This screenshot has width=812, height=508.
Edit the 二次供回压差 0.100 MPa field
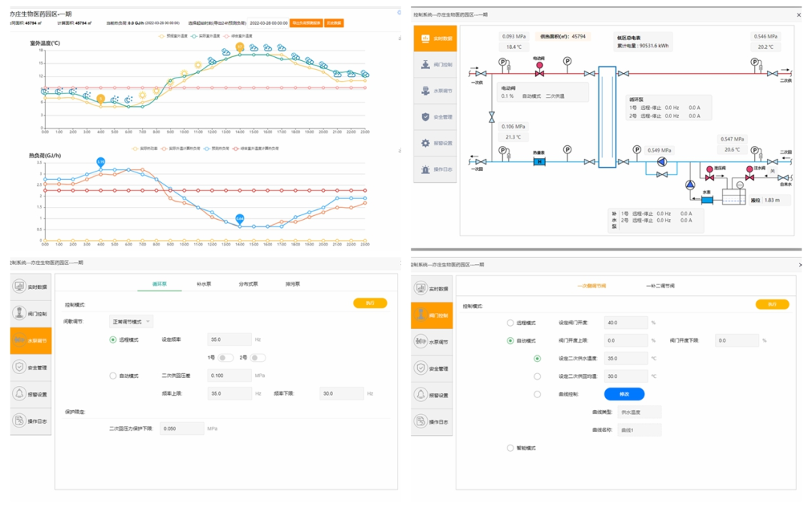[229, 376]
